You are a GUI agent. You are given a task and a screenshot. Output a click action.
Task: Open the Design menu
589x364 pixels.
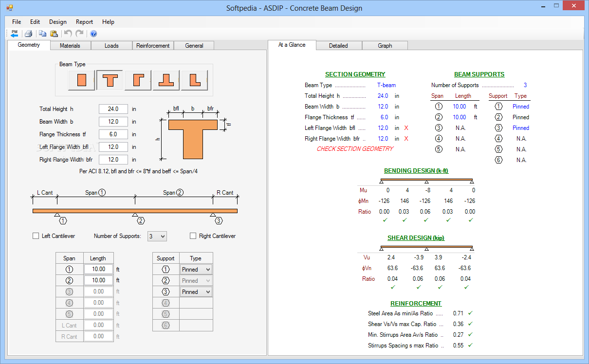58,22
